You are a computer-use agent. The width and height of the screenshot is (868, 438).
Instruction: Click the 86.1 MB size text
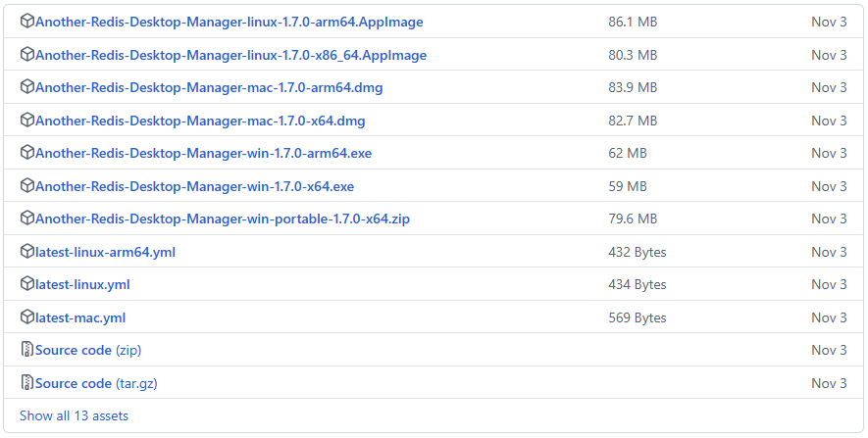point(633,23)
